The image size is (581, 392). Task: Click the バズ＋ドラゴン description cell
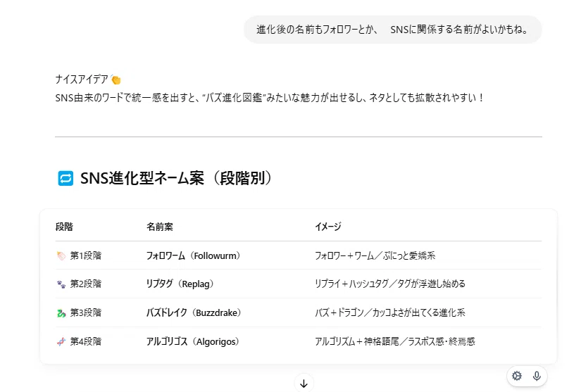(x=390, y=312)
